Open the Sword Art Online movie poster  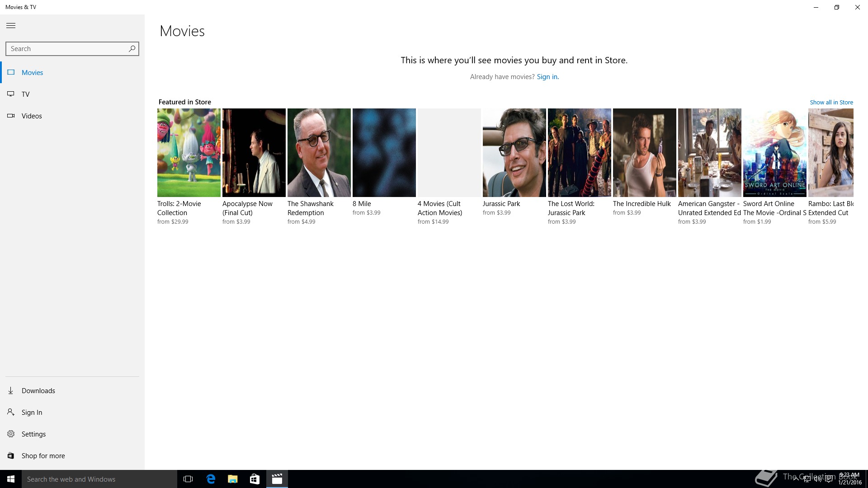(775, 153)
